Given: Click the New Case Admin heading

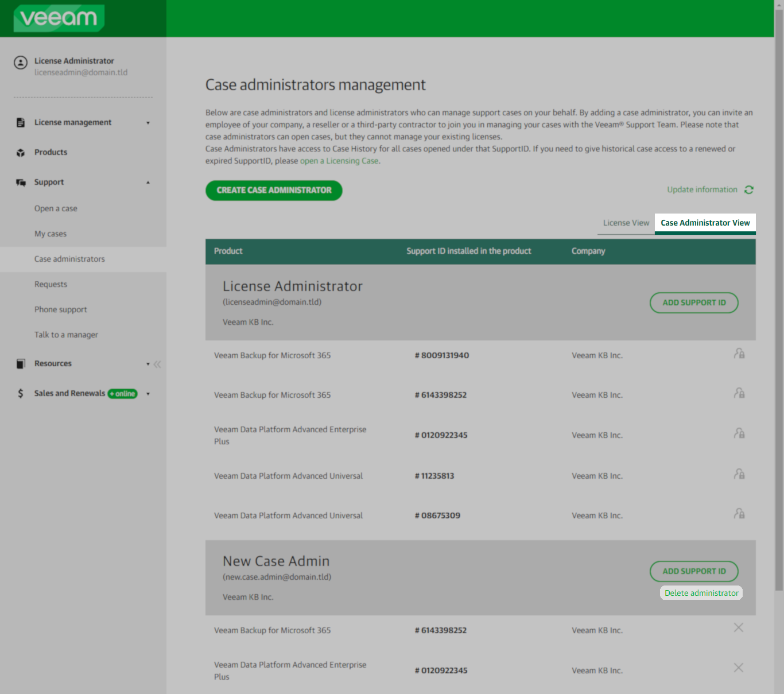Looking at the screenshot, I should coord(276,561).
